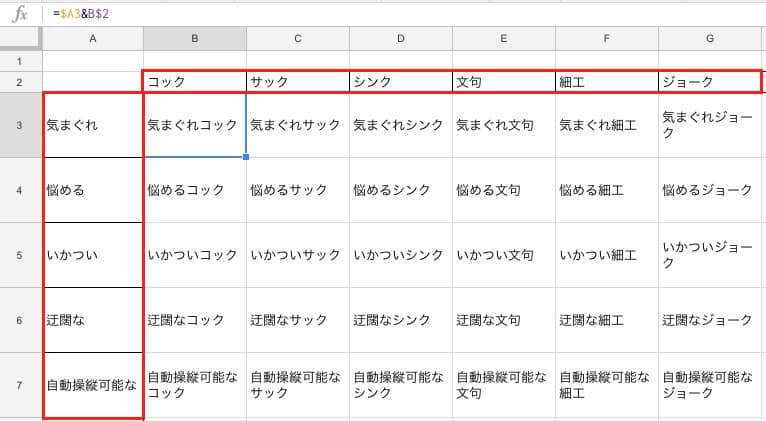Image resolution: width=766 pixels, height=421 pixels.
Task: Click cell 自動操縦可能なジョーク
Action: 710,385
